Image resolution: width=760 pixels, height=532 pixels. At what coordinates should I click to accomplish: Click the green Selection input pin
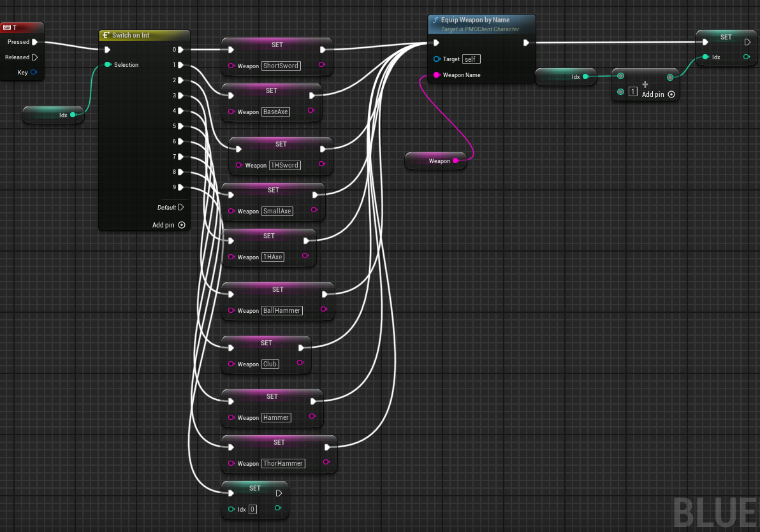tap(107, 65)
